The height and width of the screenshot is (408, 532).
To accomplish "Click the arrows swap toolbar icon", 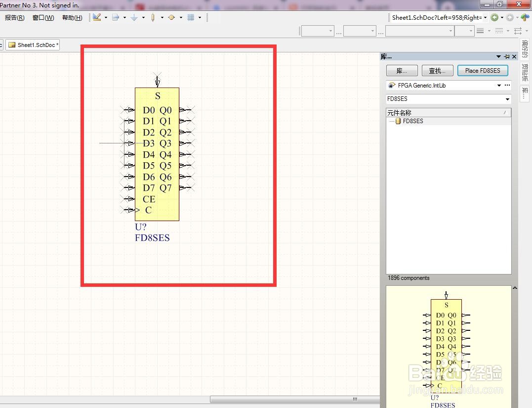I will tap(518, 31).
